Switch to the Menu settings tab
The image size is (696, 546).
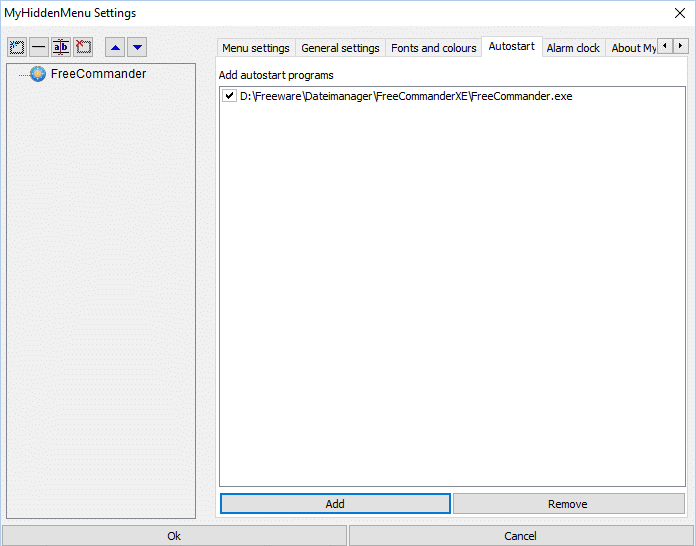(x=255, y=48)
